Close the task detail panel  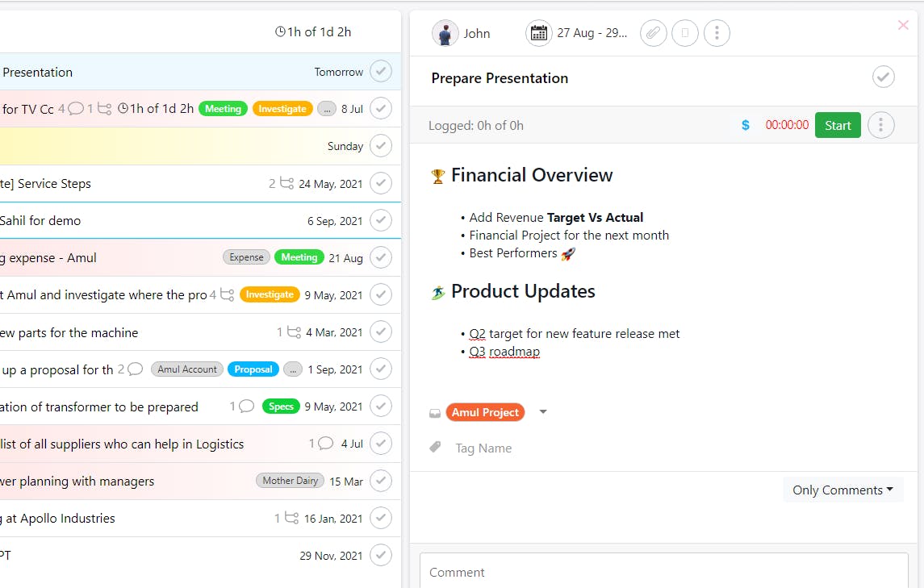903,25
